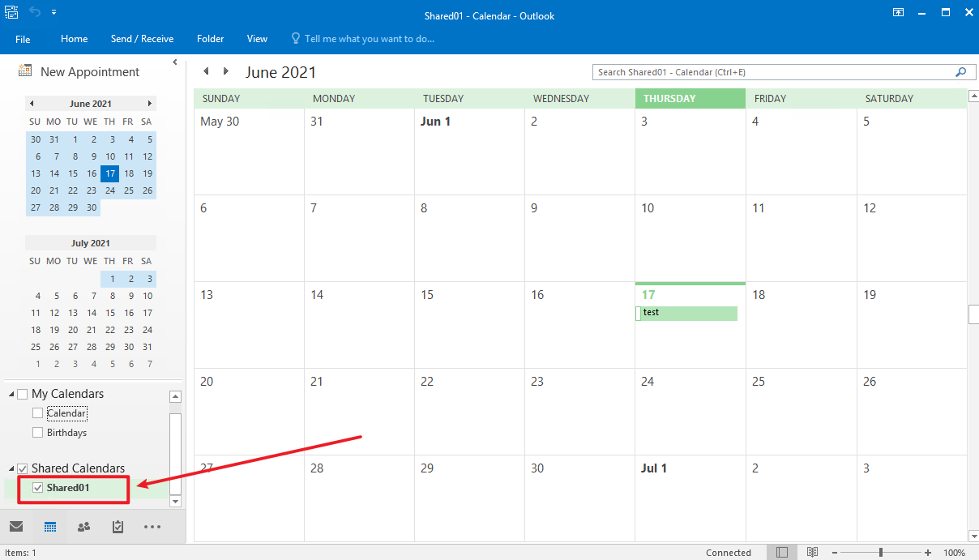Click the search magnifier icon
Viewport: 979px width, 560px height.
[x=961, y=72]
